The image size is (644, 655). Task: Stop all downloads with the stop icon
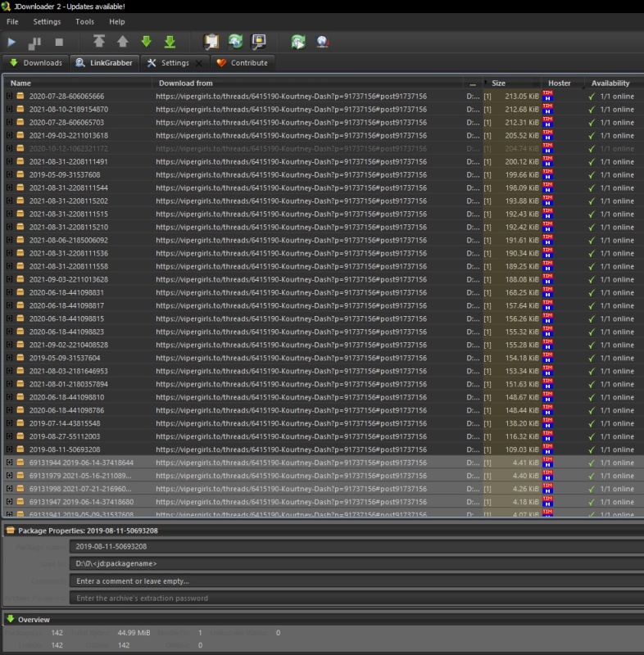[59, 42]
